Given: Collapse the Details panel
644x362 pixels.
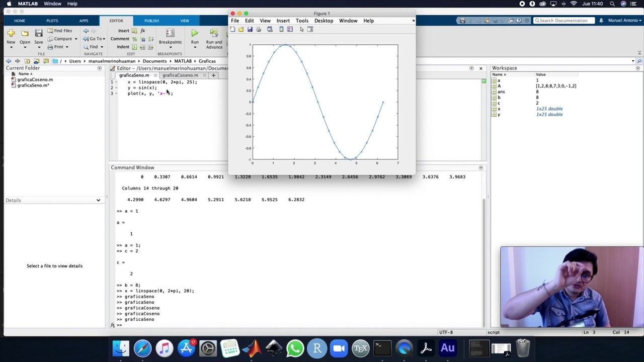Looking at the screenshot, I should point(98,200).
